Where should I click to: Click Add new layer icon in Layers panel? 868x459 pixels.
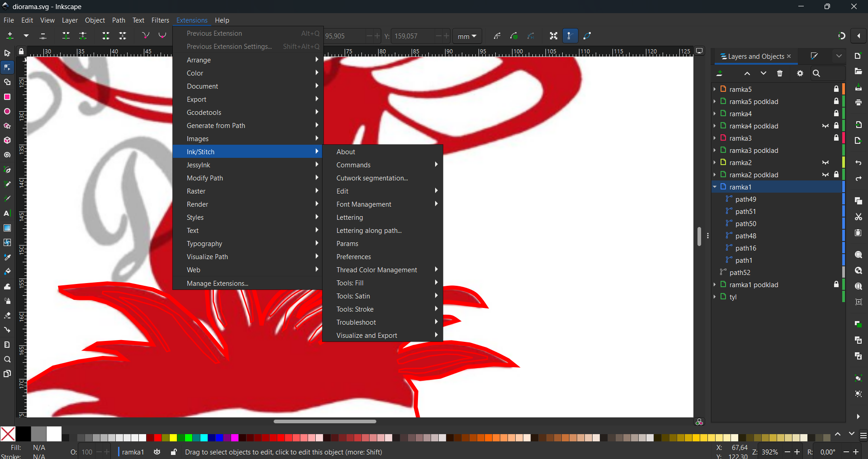click(x=720, y=73)
